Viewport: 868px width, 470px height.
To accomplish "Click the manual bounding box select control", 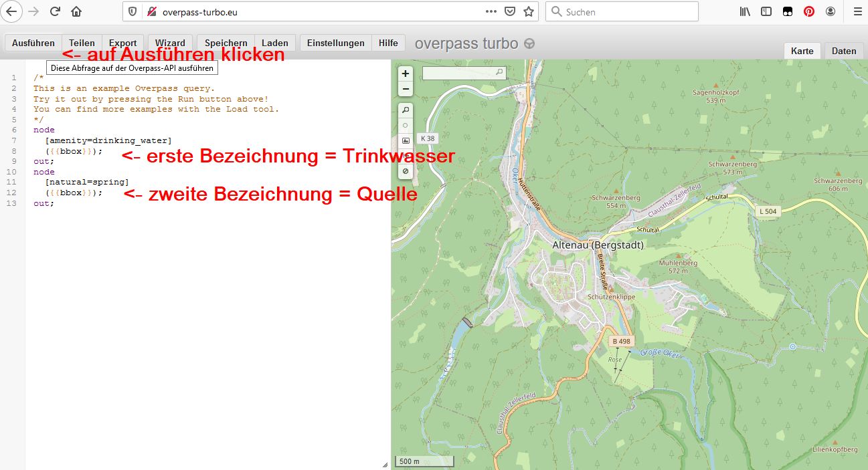I will click(x=405, y=140).
